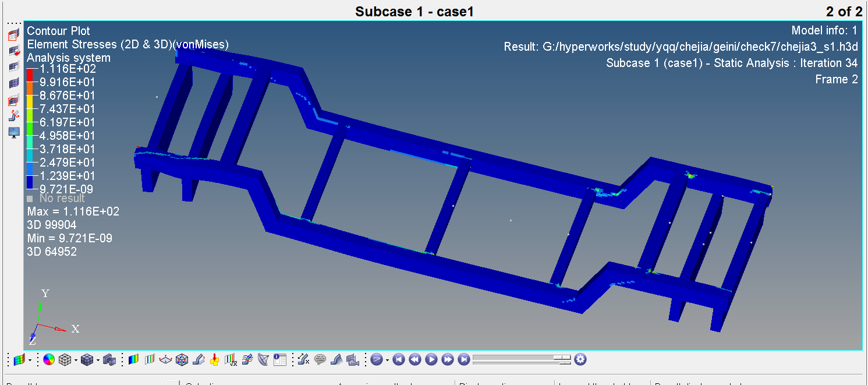Click the 'Max = 1.116E+02' label
This screenshot has height=385, width=868.
point(73,211)
